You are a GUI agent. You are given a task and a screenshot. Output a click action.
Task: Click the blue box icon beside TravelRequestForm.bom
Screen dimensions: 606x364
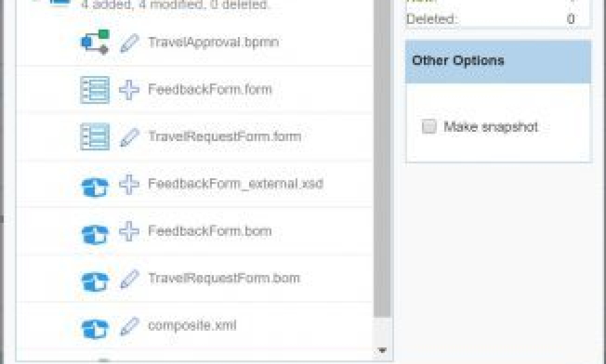tap(95, 281)
